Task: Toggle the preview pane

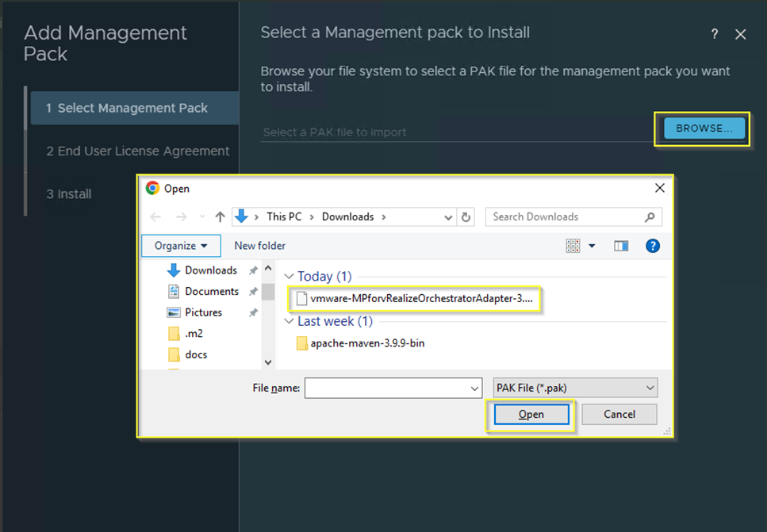Action: [x=621, y=245]
